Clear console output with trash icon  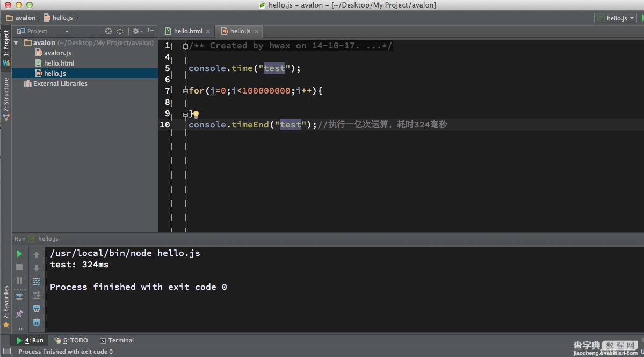[37, 322]
